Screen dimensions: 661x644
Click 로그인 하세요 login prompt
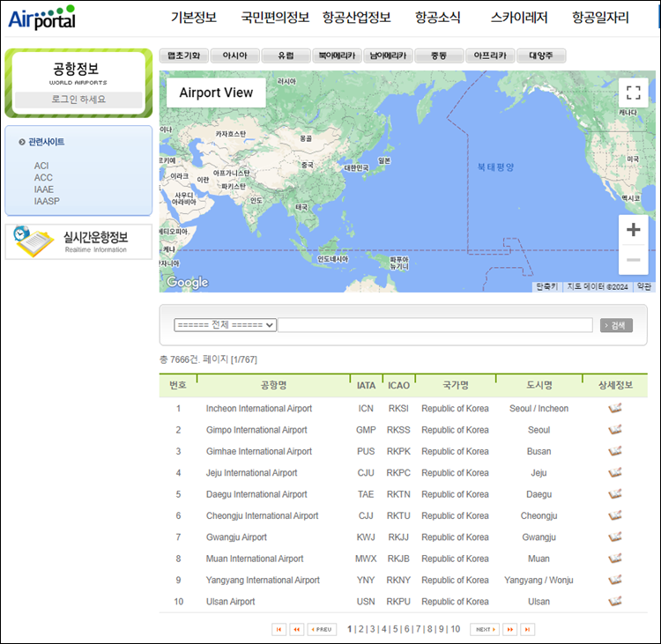(78, 100)
